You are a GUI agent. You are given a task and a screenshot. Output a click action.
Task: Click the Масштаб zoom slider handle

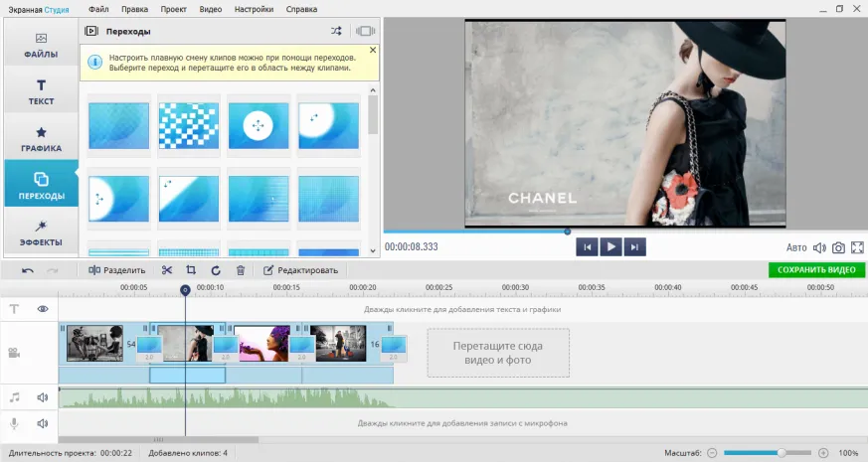[x=781, y=453]
